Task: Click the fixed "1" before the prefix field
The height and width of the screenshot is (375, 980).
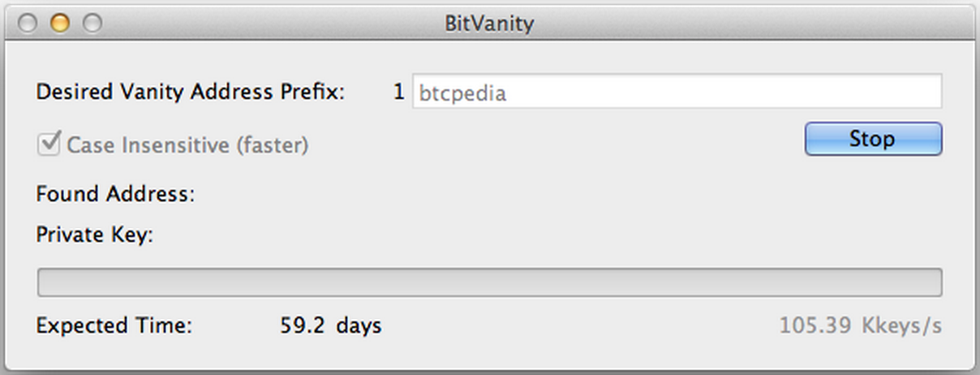Action: [x=398, y=92]
